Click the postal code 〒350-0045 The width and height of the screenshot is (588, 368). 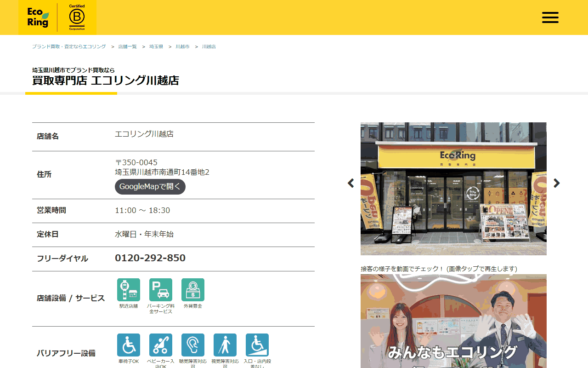tap(136, 162)
